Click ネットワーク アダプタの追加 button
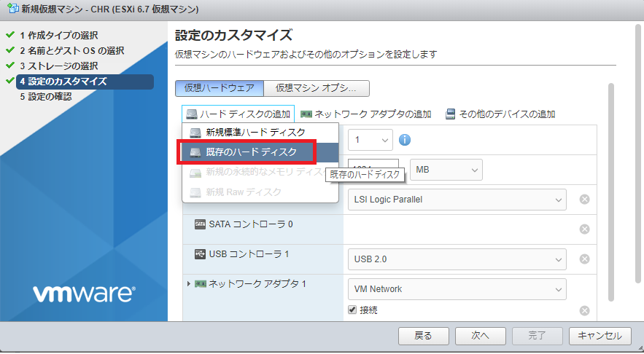 point(366,114)
